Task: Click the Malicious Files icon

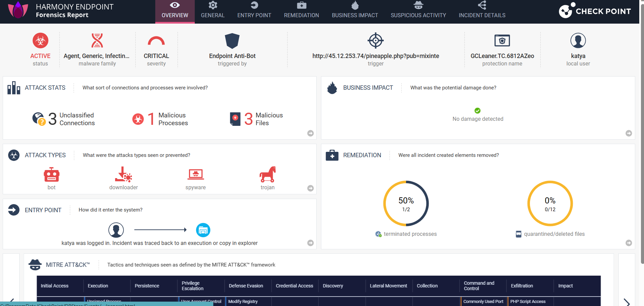Action: (x=235, y=119)
